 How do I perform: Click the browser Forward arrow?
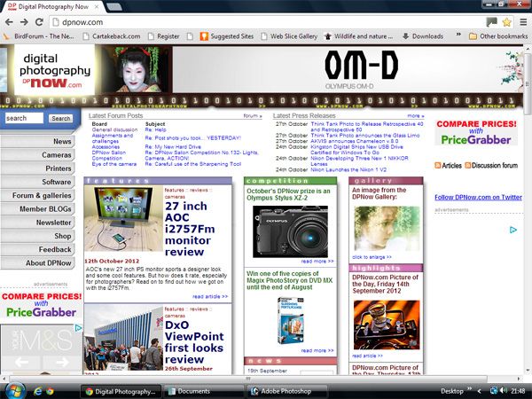pyautogui.click(x=27, y=21)
